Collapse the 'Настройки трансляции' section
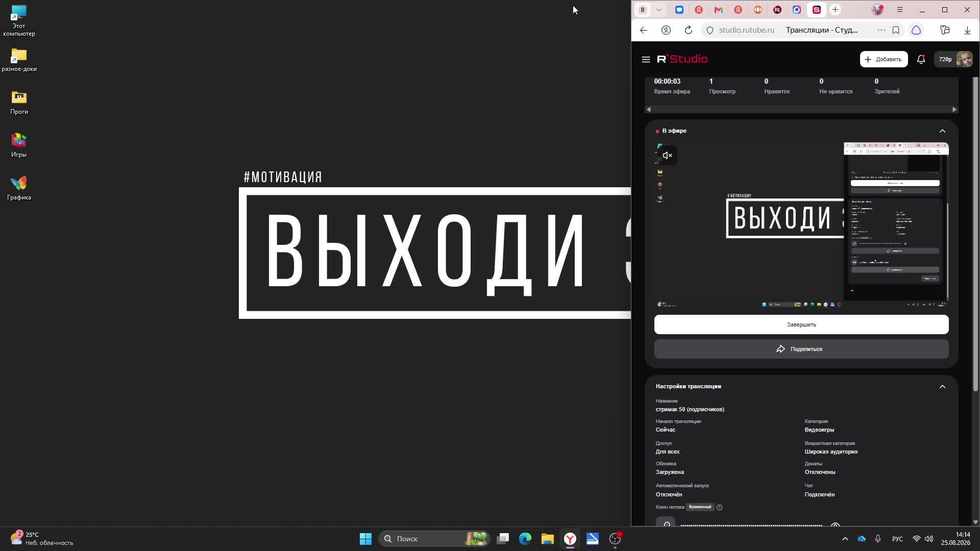This screenshot has height=551, width=980. point(942,387)
